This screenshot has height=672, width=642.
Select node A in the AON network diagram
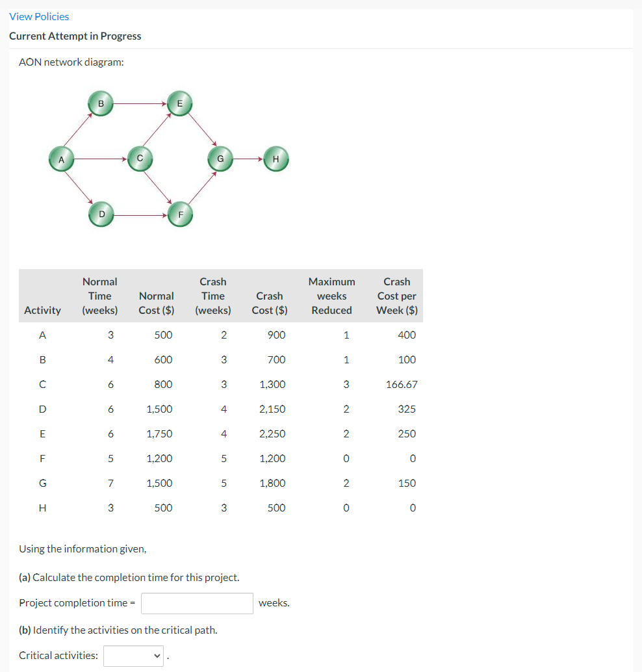click(61, 159)
